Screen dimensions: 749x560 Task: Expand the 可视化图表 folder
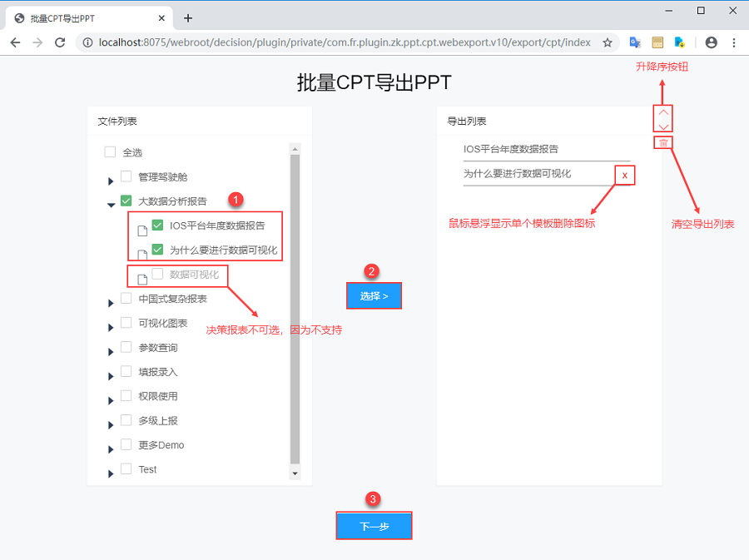(x=111, y=328)
